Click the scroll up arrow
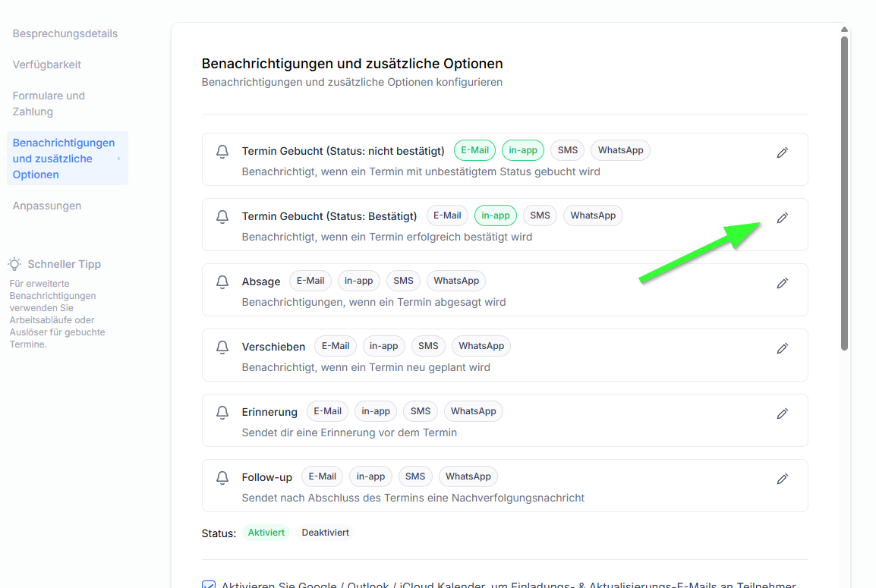This screenshot has width=876, height=588. point(844,29)
